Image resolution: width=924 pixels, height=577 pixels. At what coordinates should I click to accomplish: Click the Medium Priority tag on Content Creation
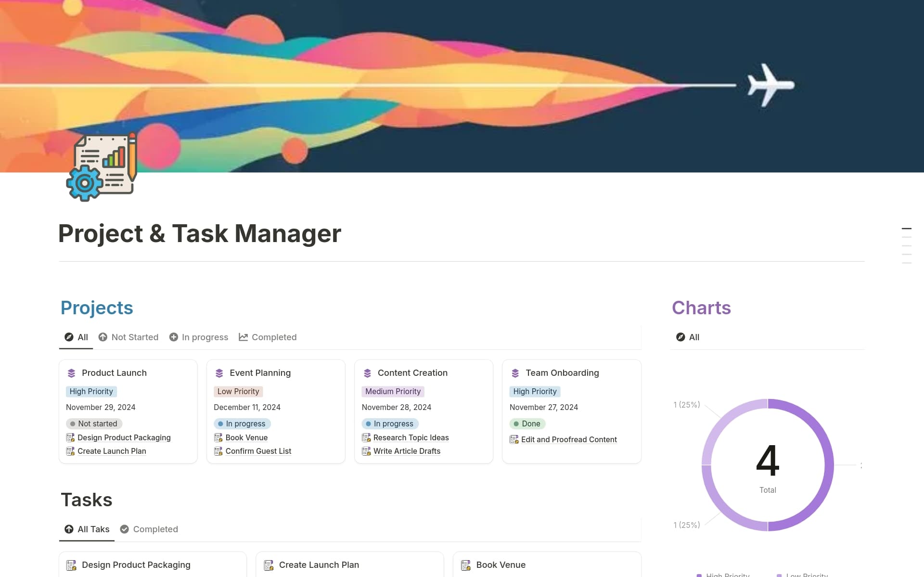[x=393, y=391]
